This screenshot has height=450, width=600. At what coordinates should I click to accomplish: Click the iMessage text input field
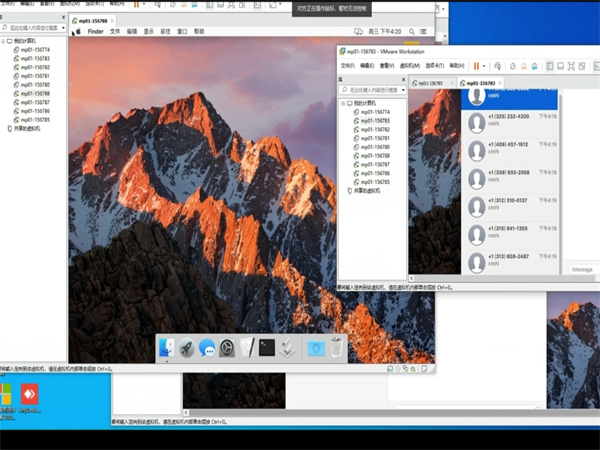581,269
